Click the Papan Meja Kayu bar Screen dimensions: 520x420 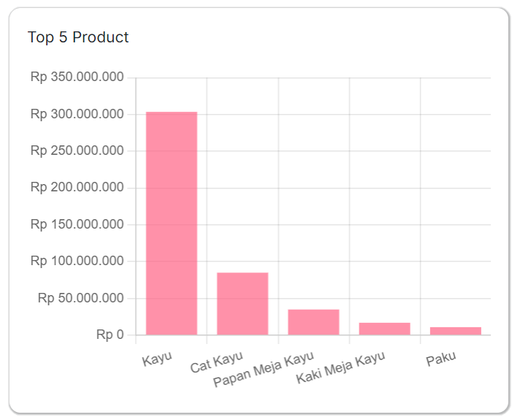pos(313,321)
